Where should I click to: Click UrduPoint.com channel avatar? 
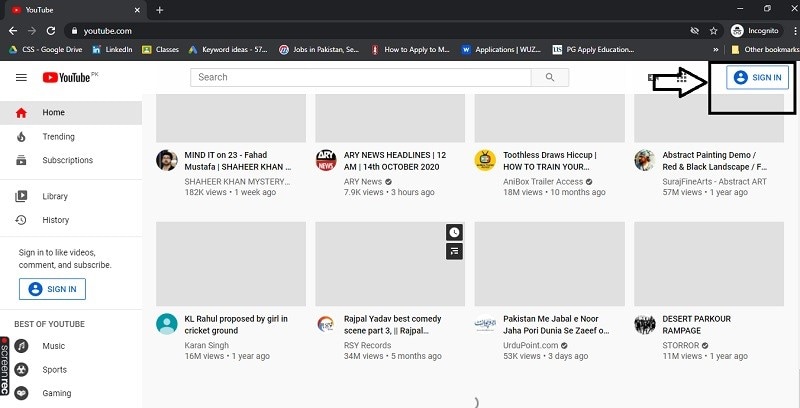(x=485, y=324)
